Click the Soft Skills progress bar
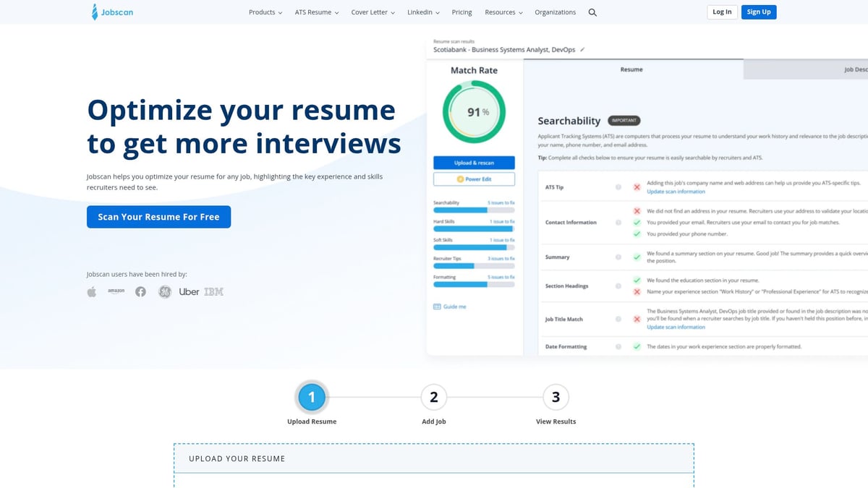This screenshot has width=868, height=488. [x=474, y=247]
